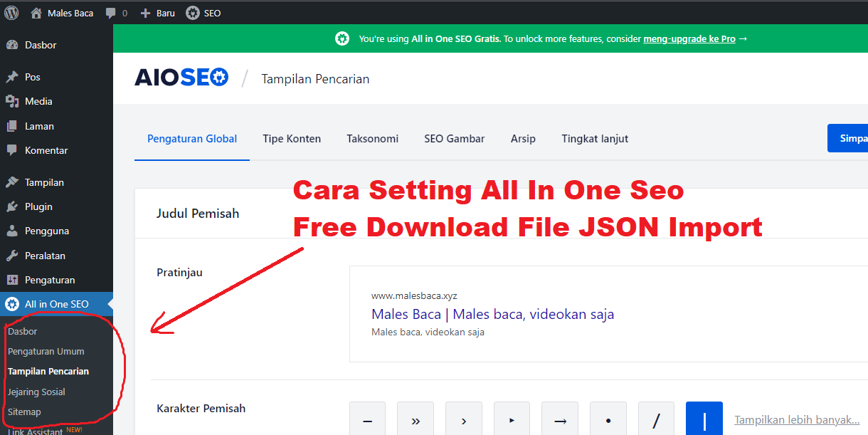The image size is (868, 435).
Task: Switch to Tingkat lanjut tab
Action: [595, 139]
